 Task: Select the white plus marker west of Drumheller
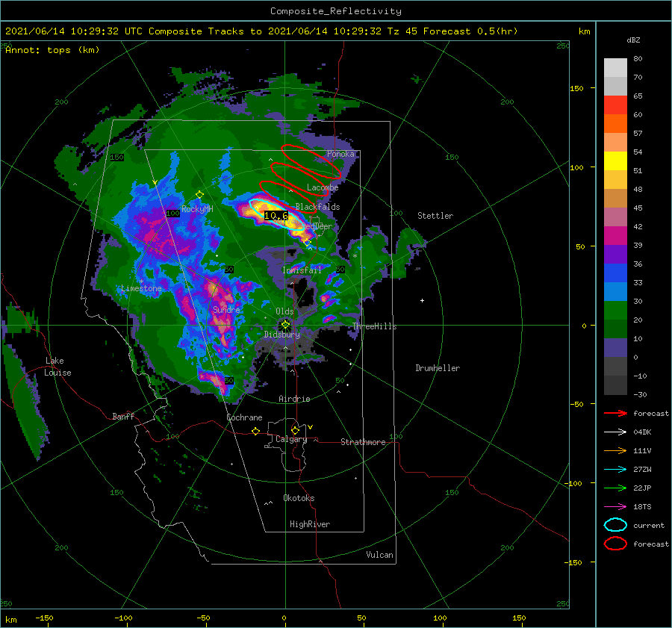[422, 300]
